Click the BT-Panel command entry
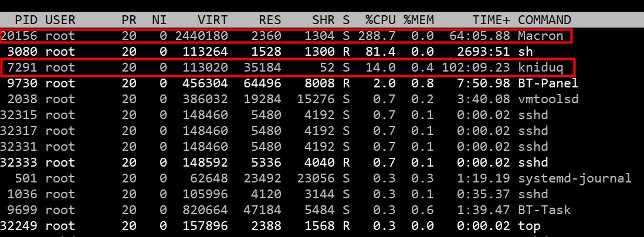Viewport: 644px width, 237px height. 548,83
